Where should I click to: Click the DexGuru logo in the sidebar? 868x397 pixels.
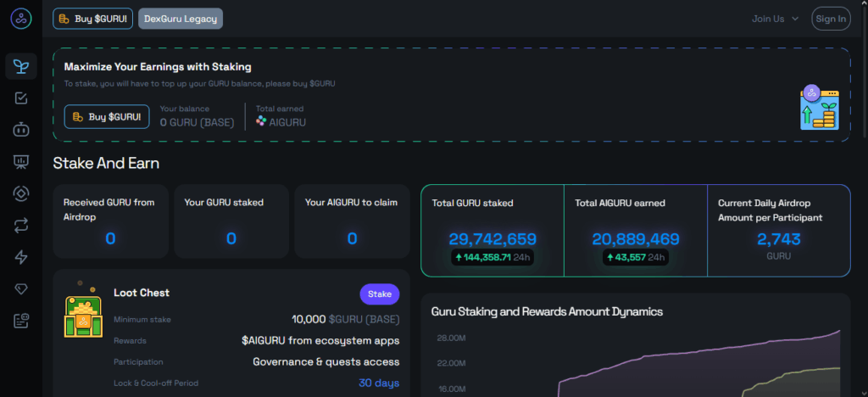coord(21,19)
